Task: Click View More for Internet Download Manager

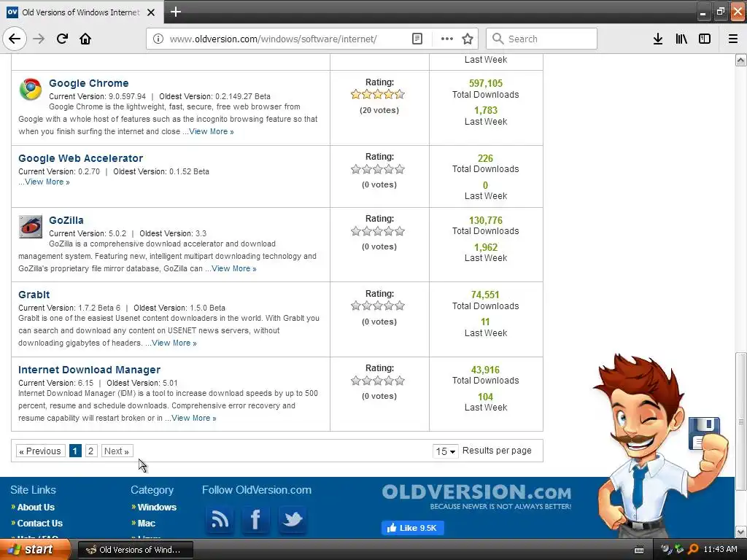Action: [x=194, y=418]
